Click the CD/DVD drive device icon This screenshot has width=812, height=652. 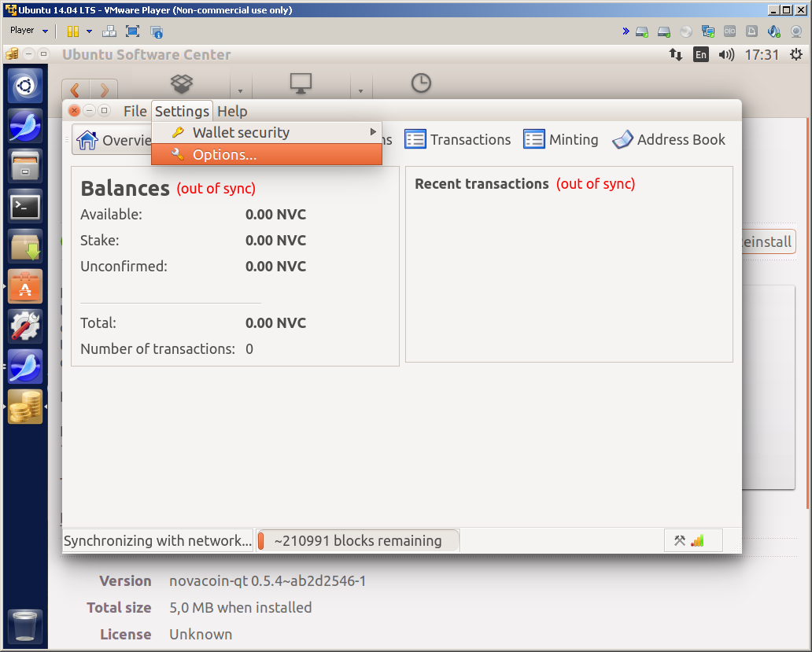(x=686, y=31)
